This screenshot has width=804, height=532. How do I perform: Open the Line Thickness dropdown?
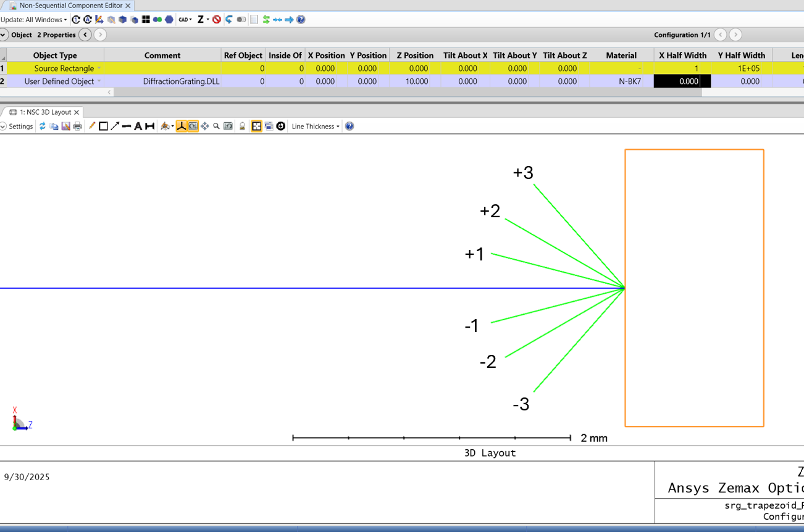pyautogui.click(x=316, y=127)
